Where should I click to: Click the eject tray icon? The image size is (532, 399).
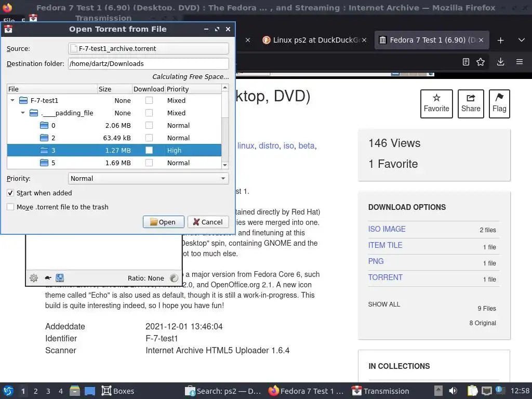438,391
